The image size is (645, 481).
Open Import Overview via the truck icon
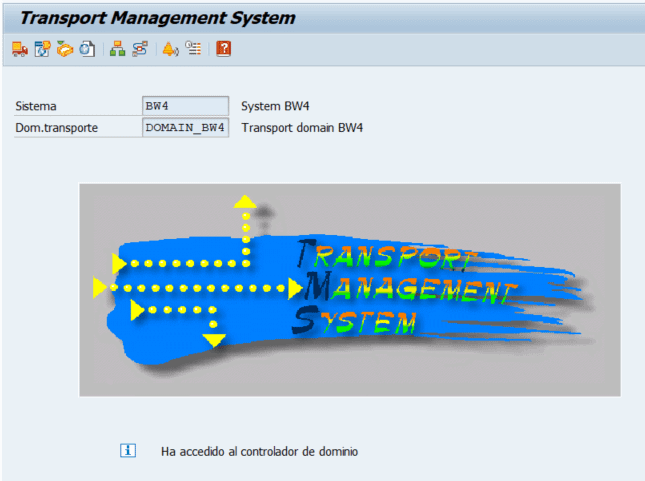coord(19,48)
